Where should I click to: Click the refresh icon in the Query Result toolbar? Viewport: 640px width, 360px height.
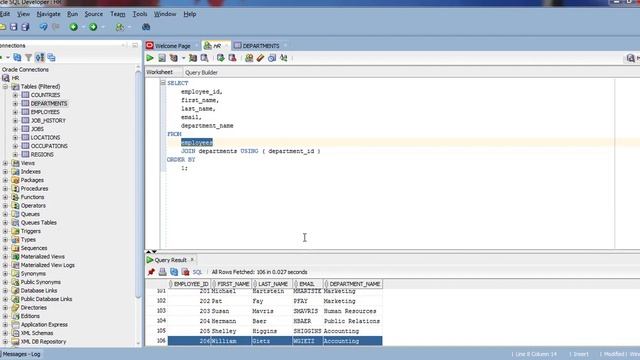coord(174,272)
